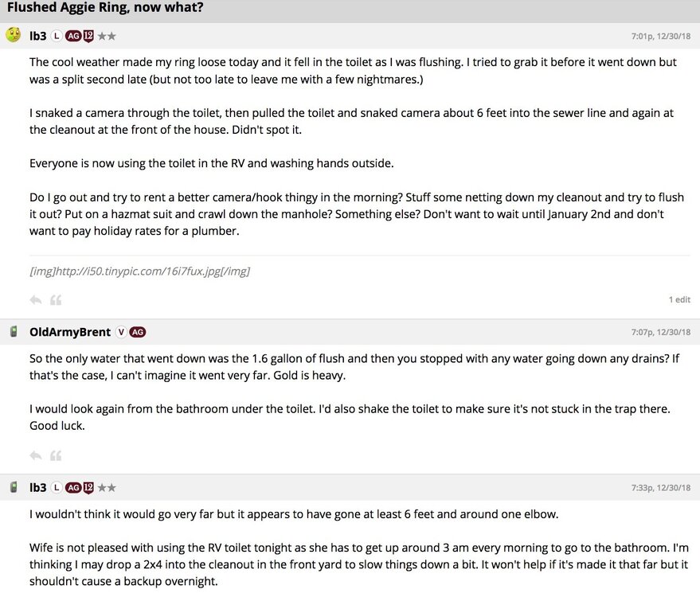This screenshot has width=700, height=597.
Task: Reply to OldArmyBrent's post using the arrow icon
Action: click(35, 455)
